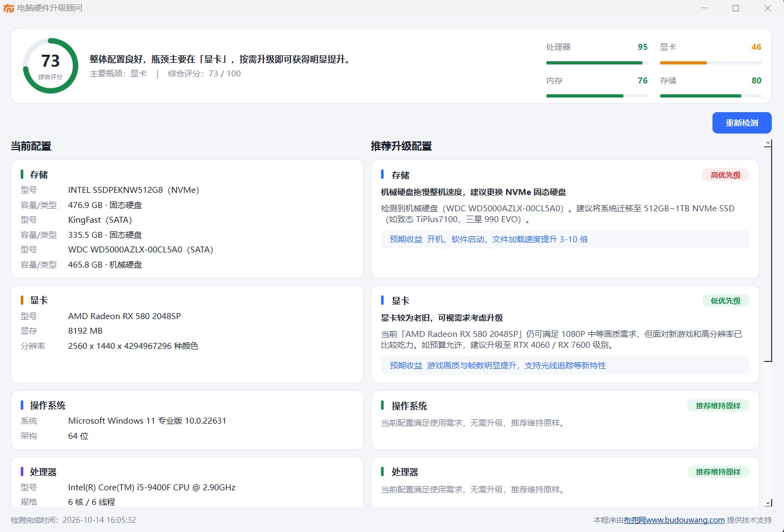Click the scrollbar down arrow

click(x=768, y=503)
